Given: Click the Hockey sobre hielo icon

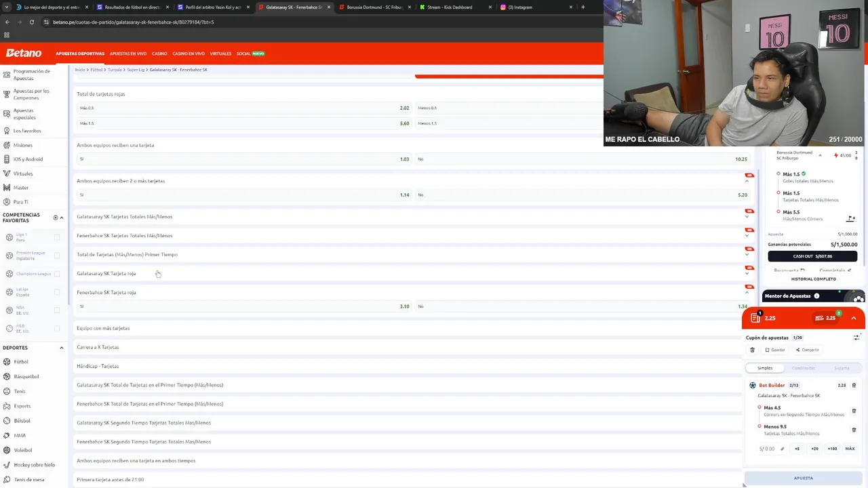Looking at the screenshot, I should point(7,465).
